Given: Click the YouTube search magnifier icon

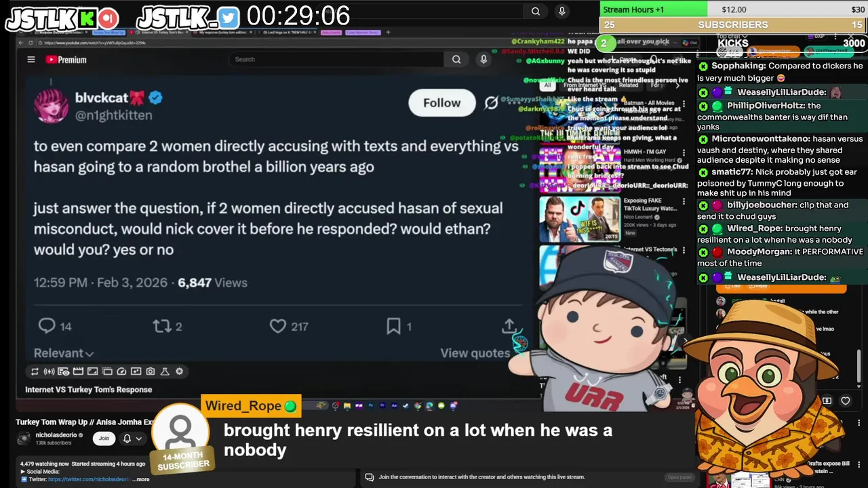Looking at the screenshot, I should [x=456, y=59].
